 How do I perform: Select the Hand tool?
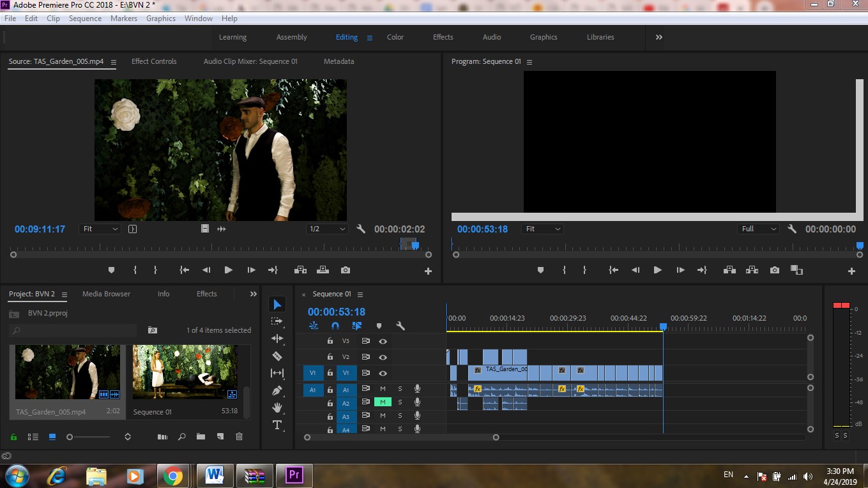(277, 408)
